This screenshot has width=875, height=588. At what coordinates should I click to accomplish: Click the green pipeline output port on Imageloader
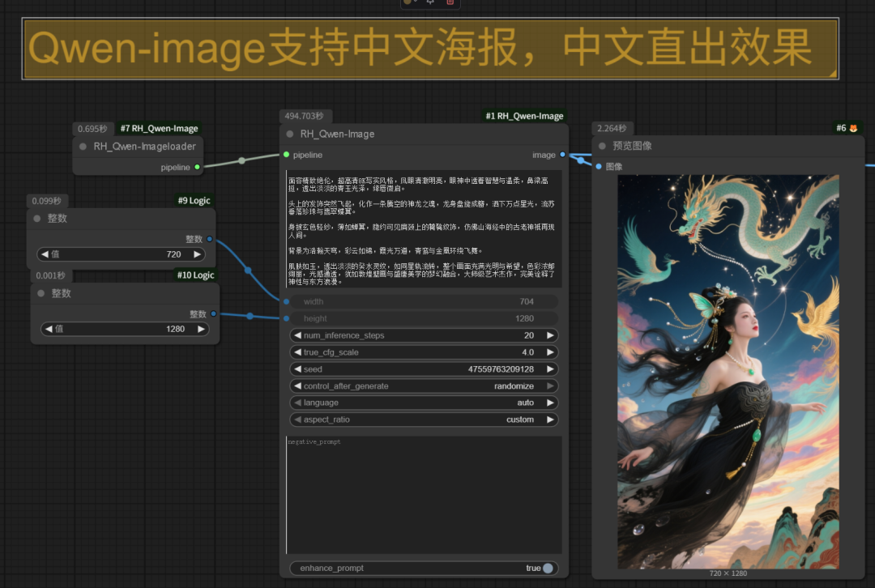click(197, 167)
